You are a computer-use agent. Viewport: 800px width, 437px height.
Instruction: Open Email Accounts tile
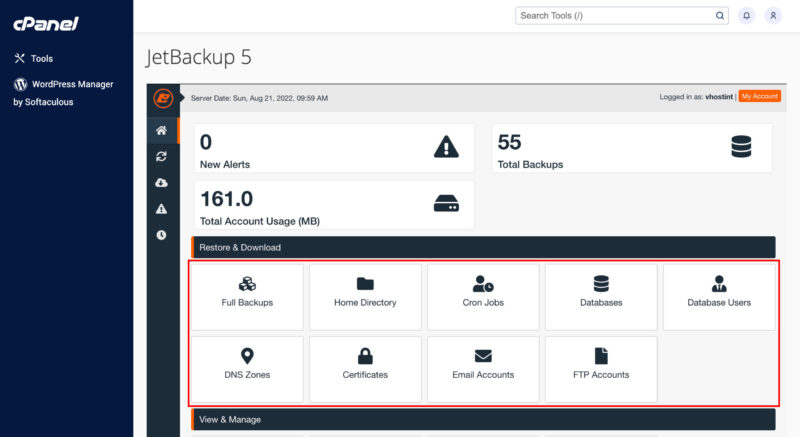(483, 369)
